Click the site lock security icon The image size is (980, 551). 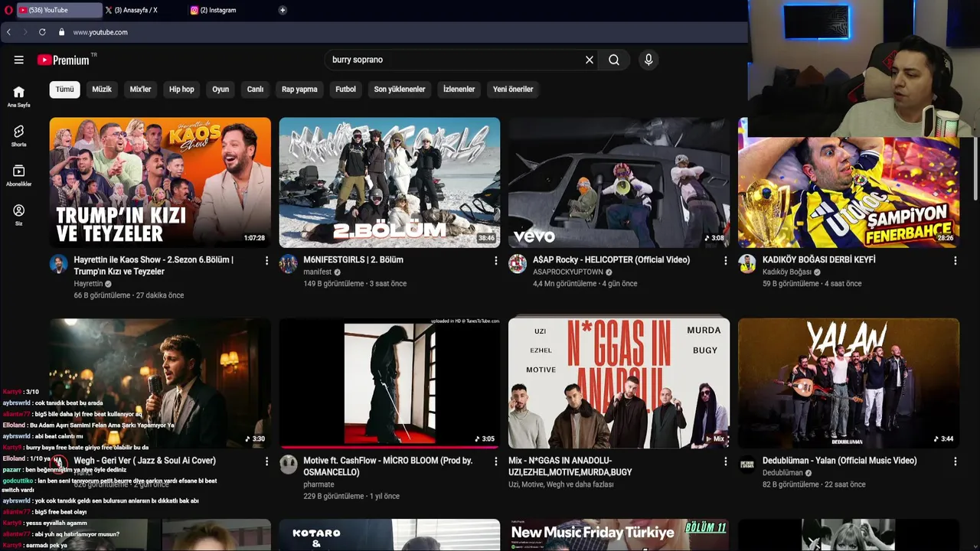pyautogui.click(x=61, y=32)
